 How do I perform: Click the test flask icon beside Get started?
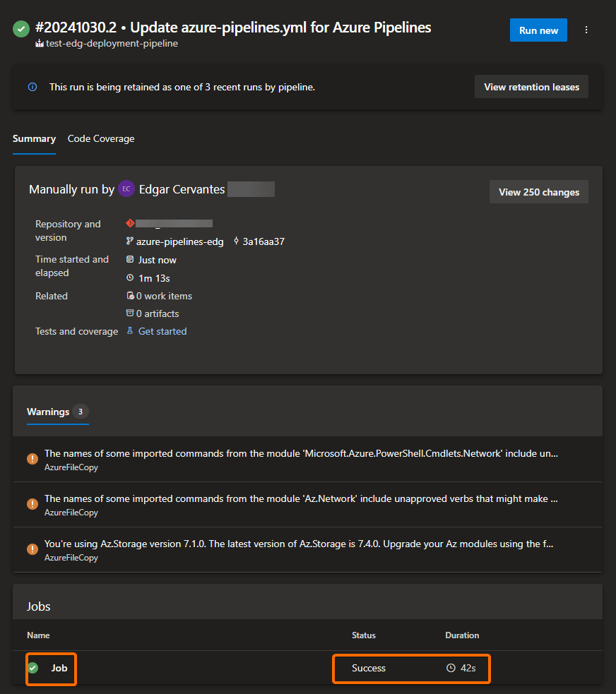pyautogui.click(x=130, y=331)
